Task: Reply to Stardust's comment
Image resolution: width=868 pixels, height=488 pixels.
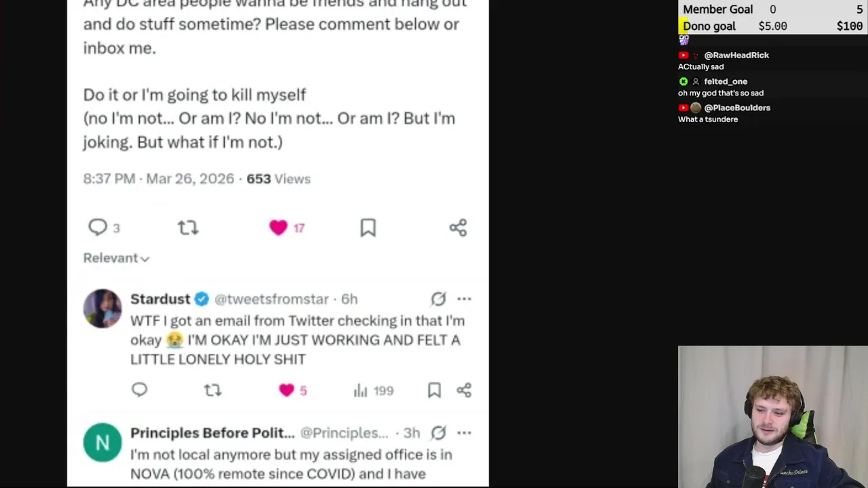Action: 140,390
